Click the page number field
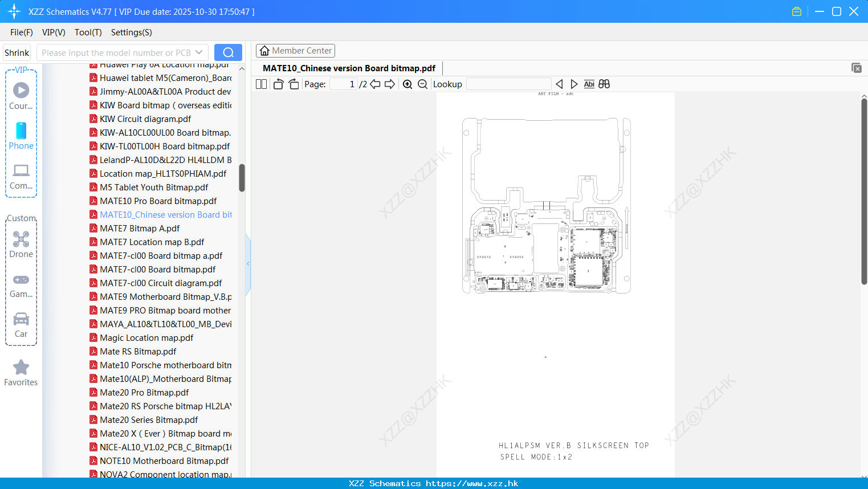The height and width of the screenshot is (489, 868). coord(343,84)
